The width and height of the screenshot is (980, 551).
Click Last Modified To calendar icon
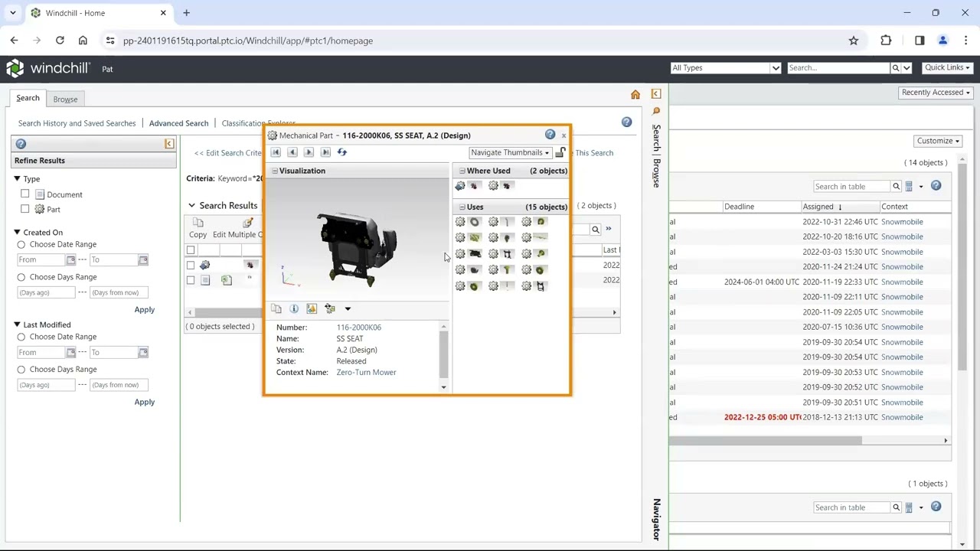click(x=143, y=352)
